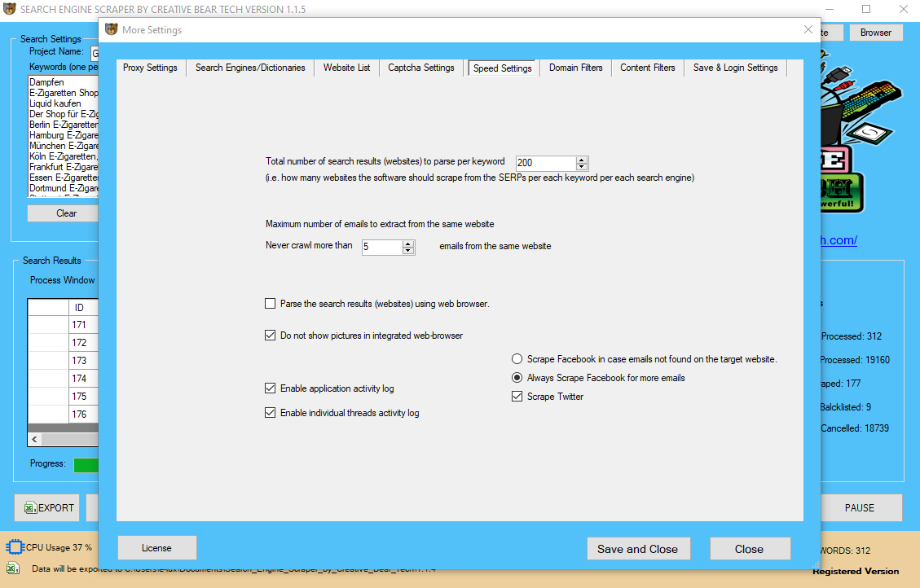920x588 pixels.
Task: Click the Excel export icon in status bar
Action: tap(13, 568)
